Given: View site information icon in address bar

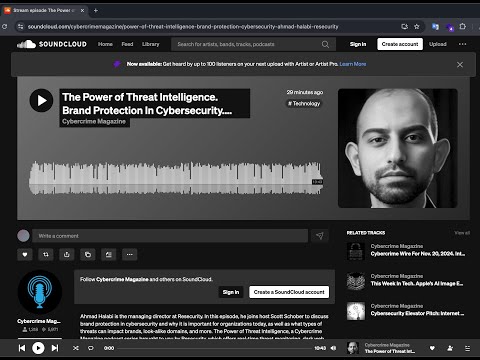Looking at the screenshot, I should 21,27.
